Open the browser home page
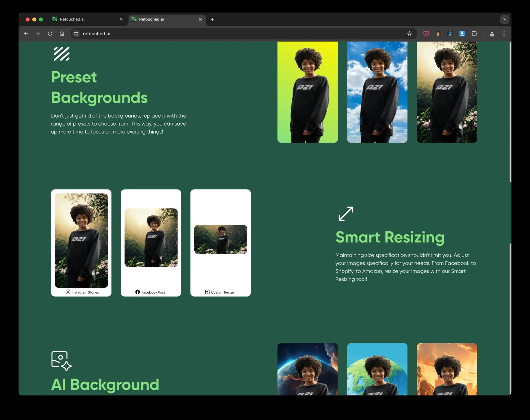 [x=62, y=34]
